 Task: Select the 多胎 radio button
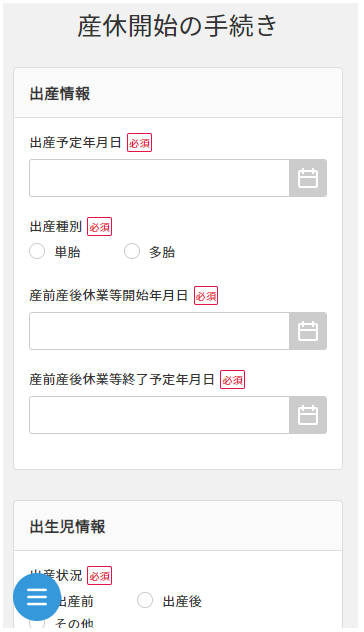tap(132, 252)
